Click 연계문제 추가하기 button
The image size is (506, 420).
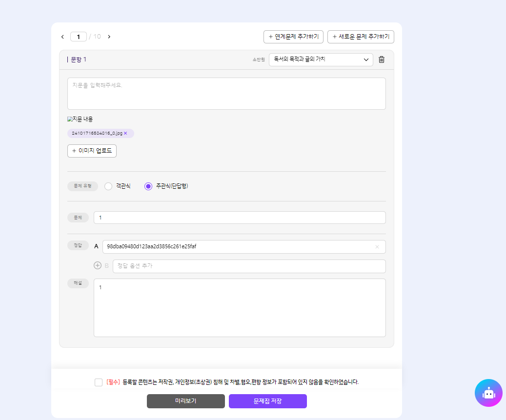click(293, 37)
